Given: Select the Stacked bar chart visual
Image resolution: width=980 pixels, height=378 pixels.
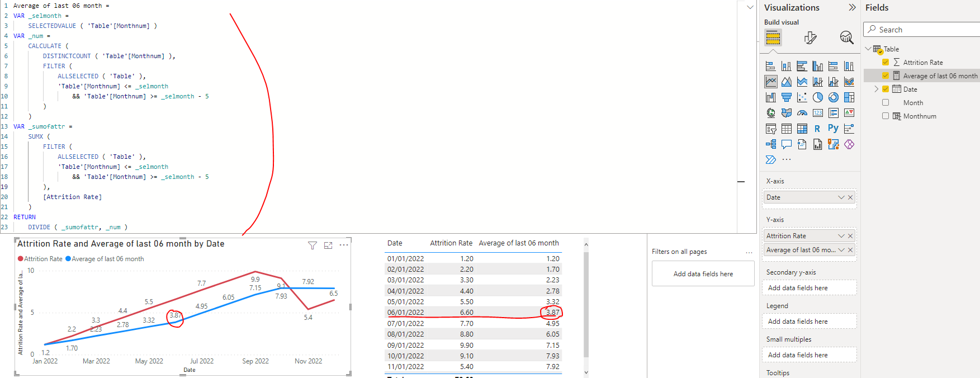Looking at the screenshot, I should (x=771, y=66).
